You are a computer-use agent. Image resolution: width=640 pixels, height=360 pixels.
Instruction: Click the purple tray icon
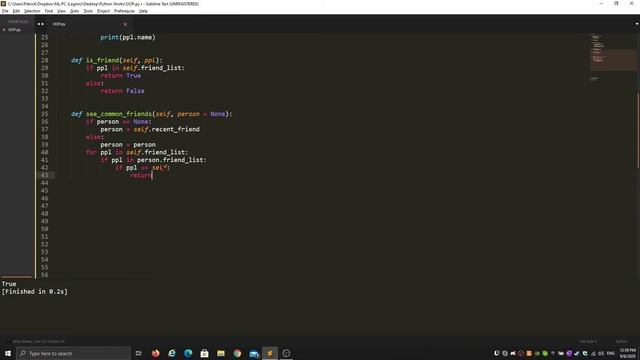point(569,353)
